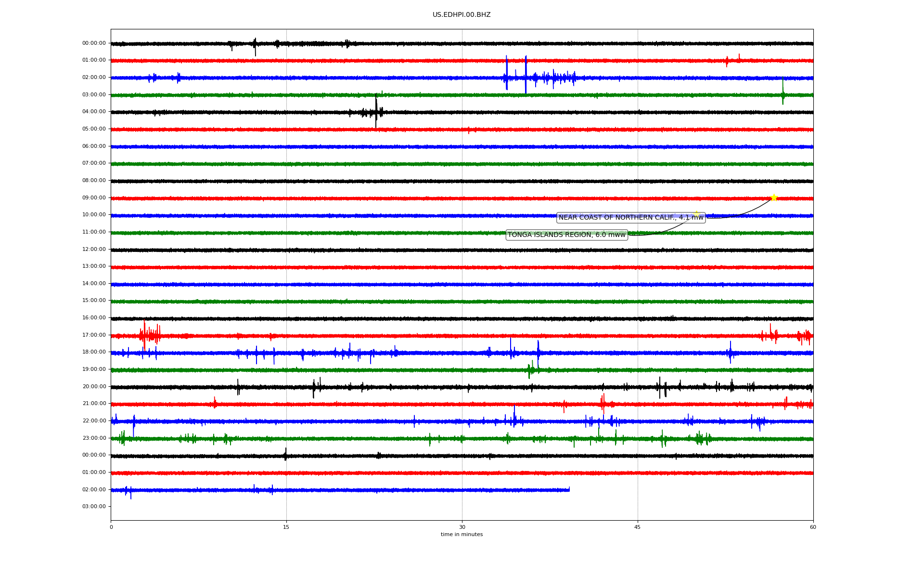
Task: Select the 18:00:00 row label
Action: coord(94,352)
